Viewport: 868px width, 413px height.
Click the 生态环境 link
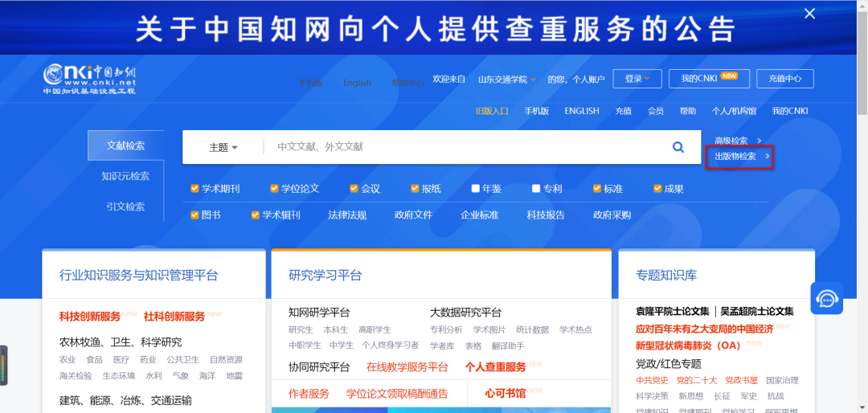[118, 376]
